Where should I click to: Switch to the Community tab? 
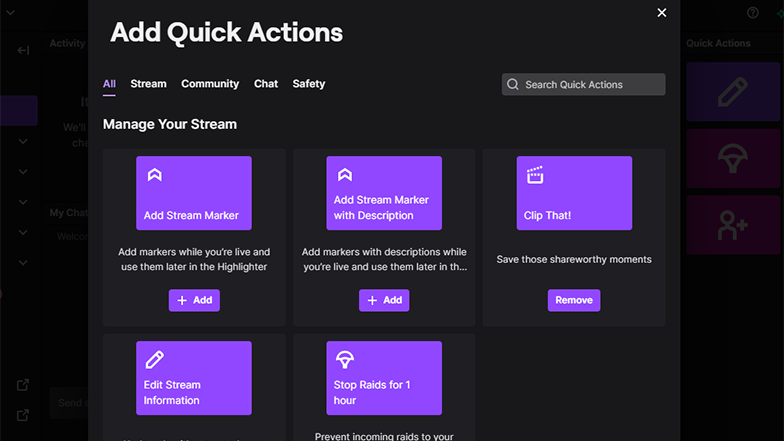(x=210, y=84)
